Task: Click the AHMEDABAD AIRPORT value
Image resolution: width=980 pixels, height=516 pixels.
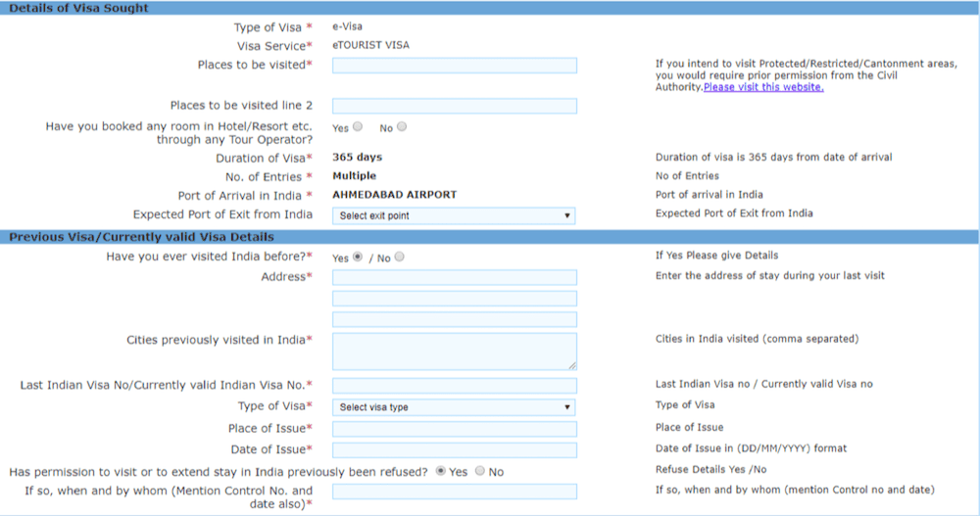Action: pos(394,194)
